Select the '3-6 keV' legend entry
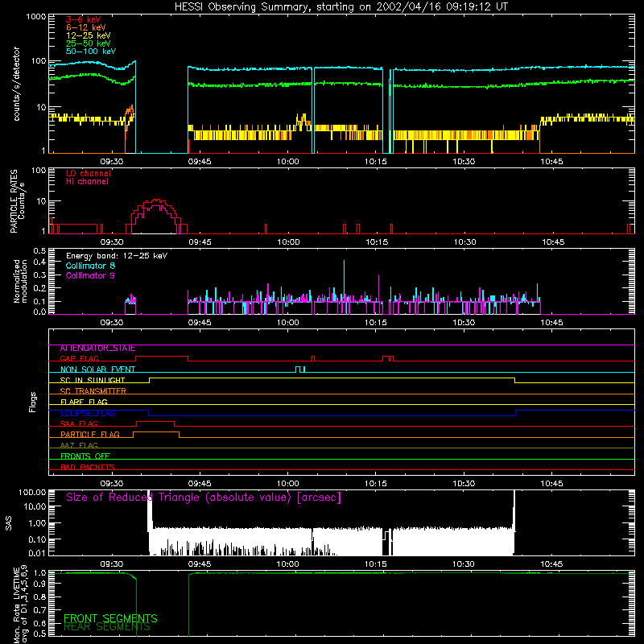The image size is (644, 644). [84, 19]
